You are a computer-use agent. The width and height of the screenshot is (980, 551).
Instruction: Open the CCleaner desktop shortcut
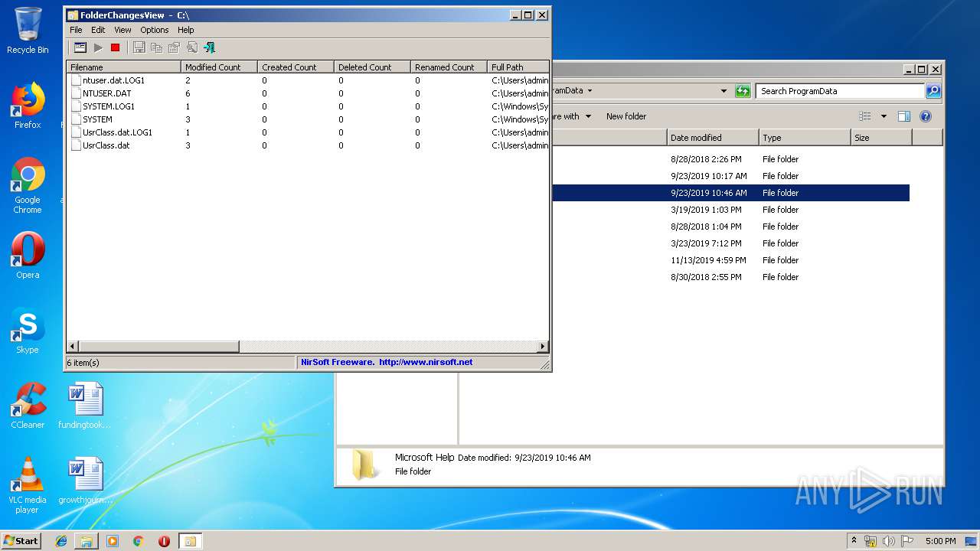coord(28,406)
